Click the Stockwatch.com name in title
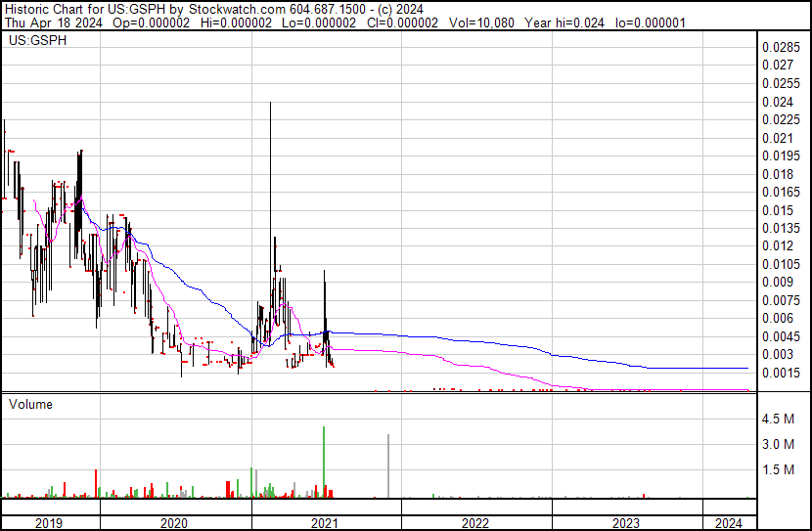 (237, 10)
